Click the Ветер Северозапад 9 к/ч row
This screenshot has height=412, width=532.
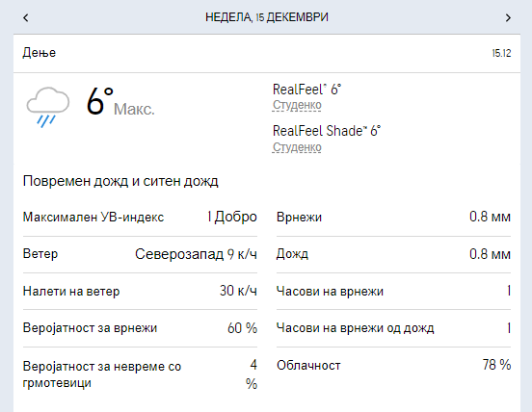[140, 254]
